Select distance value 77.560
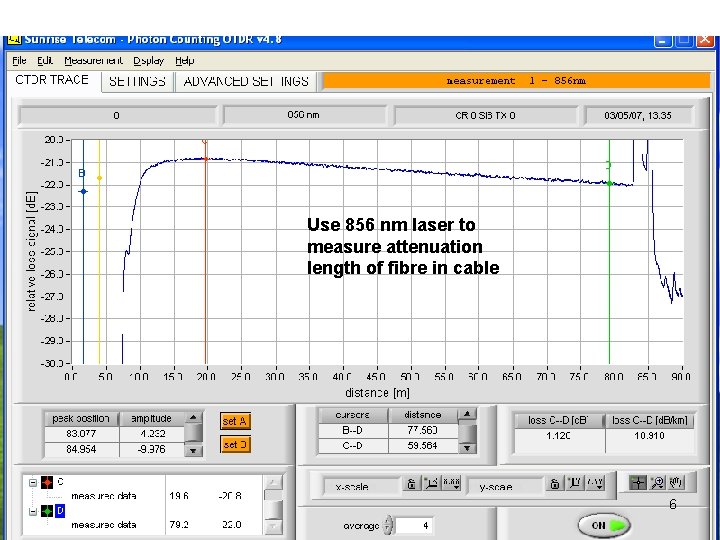The image size is (720, 540). click(422, 430)
